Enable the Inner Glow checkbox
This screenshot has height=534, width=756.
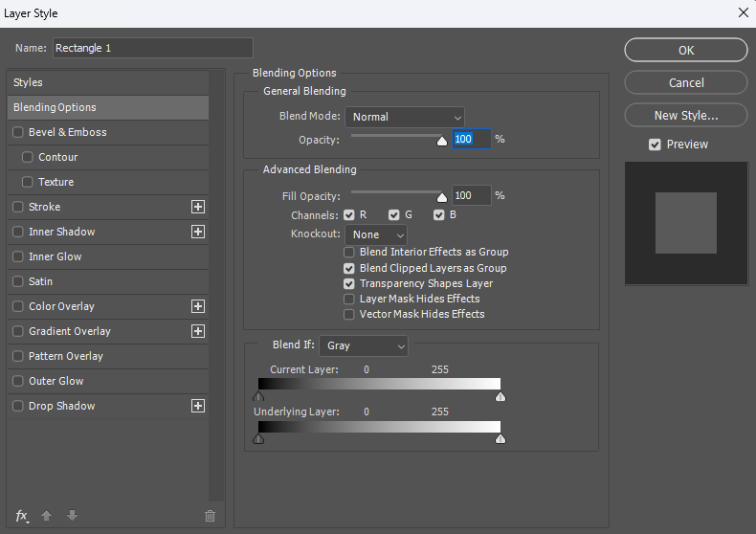click(x=18, y=256)
